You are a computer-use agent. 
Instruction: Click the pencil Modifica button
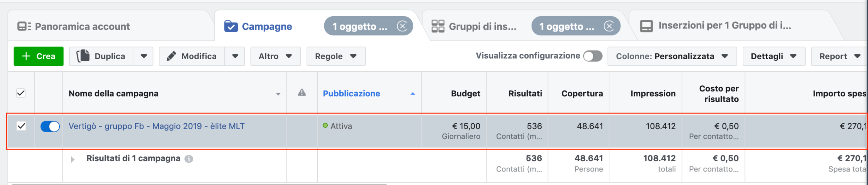click(192, 56)
